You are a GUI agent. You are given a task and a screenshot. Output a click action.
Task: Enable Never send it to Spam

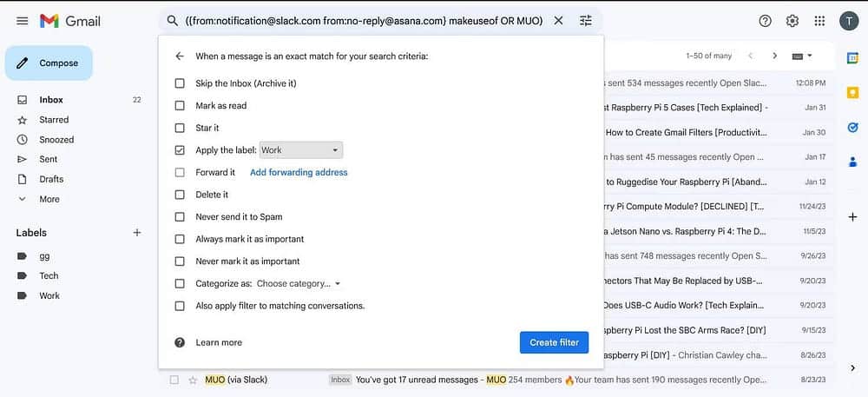click(x=180, y=217)
